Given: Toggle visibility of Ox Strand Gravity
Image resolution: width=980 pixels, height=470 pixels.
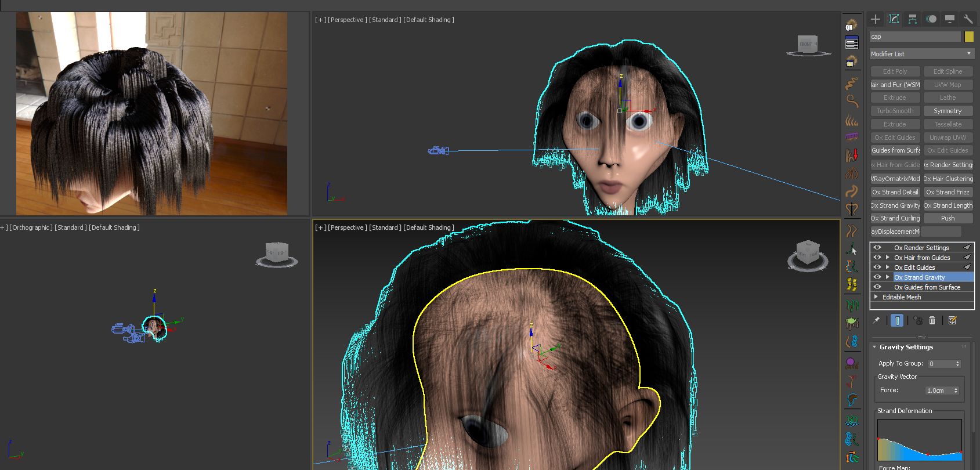Looking at the screenshot, I should click(877, 277).
